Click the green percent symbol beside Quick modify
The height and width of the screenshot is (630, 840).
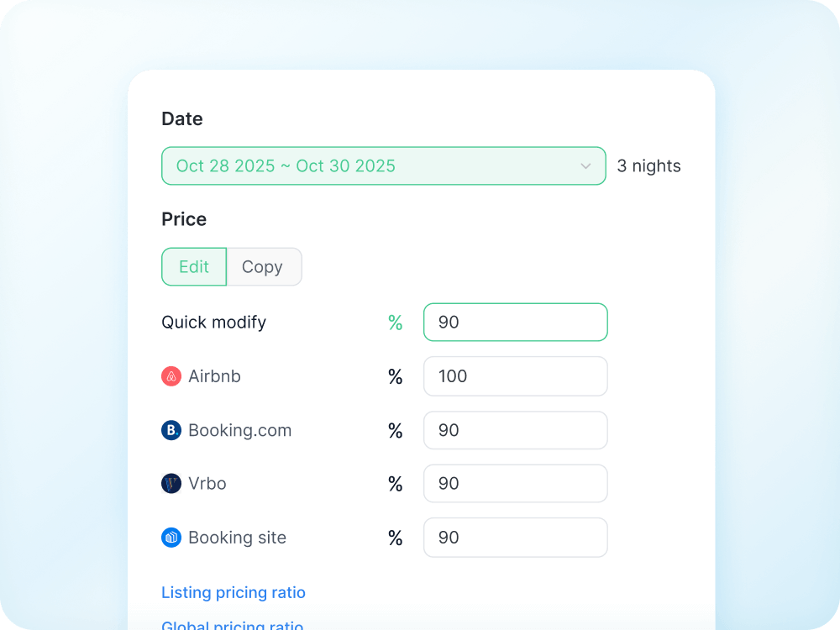pos(395,323)
